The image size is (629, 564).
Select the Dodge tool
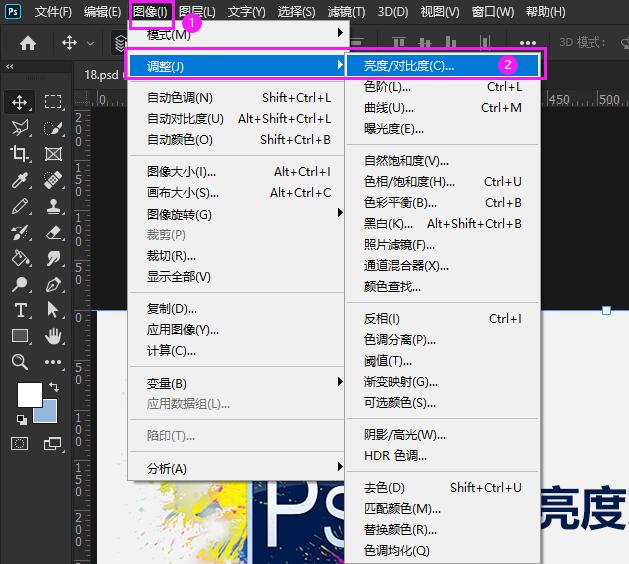[19, 284]
